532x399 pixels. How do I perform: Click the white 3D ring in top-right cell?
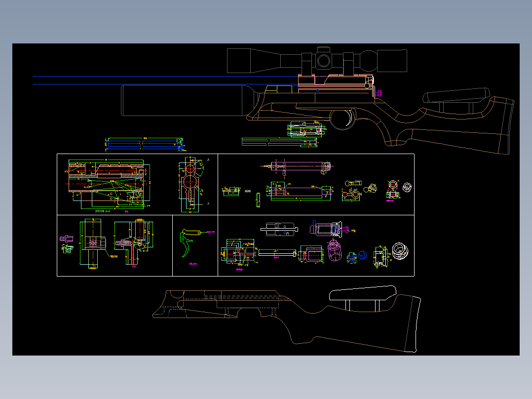pos(407,187)
